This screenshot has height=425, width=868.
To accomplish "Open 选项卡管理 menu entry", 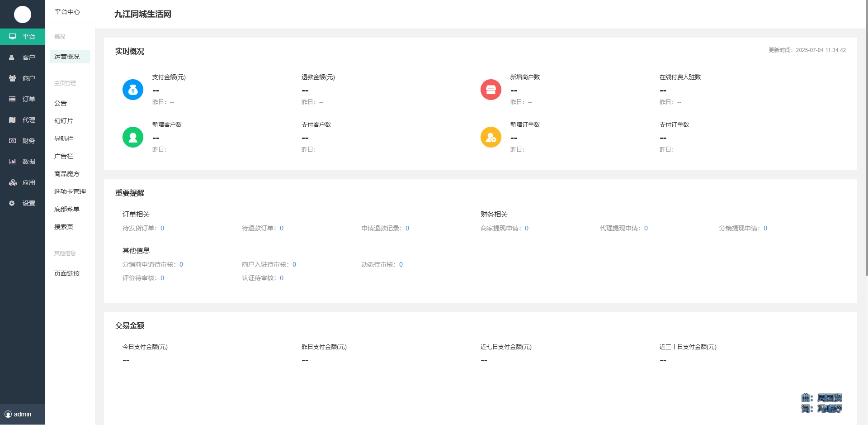I will (x=70, y=191).
